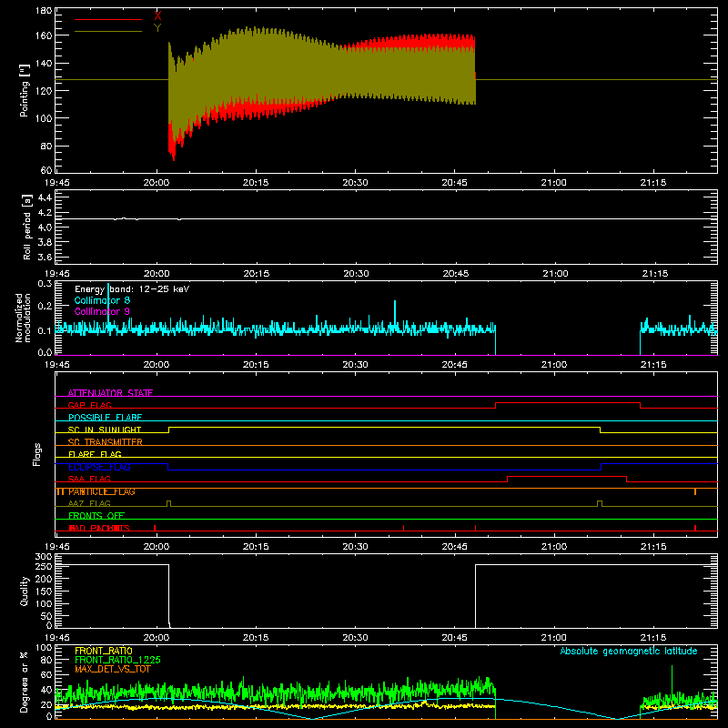Click the Collimator 8 peak near 20:36
The height and width of the screenshot is (728, 728).
point(395,313)
